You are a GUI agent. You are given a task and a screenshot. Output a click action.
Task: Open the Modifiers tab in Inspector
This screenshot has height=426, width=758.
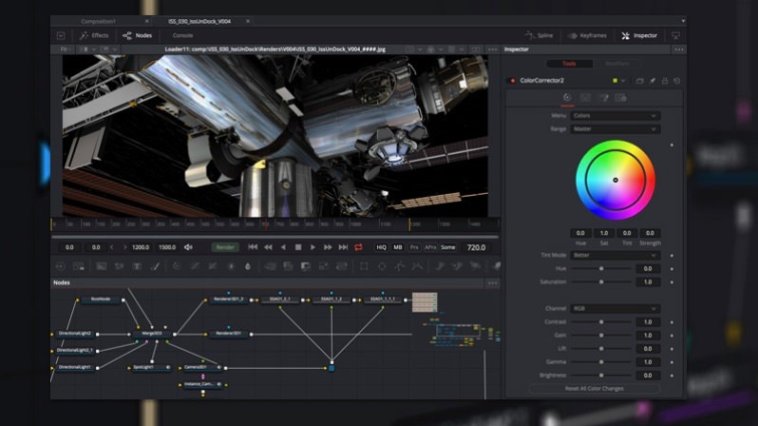tap(617, 63)
